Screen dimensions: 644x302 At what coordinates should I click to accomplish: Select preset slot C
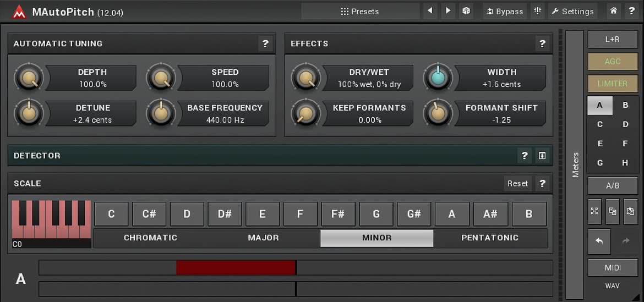(599, 124)
